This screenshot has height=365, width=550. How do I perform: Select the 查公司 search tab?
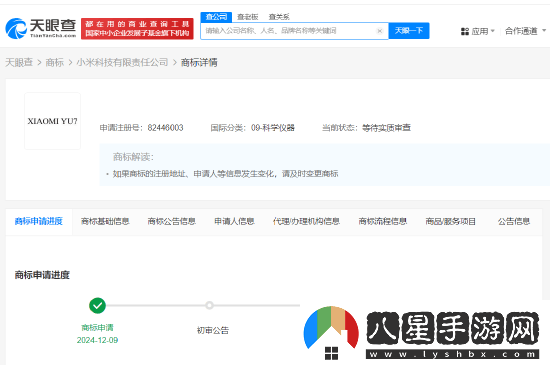pos(216,17)
